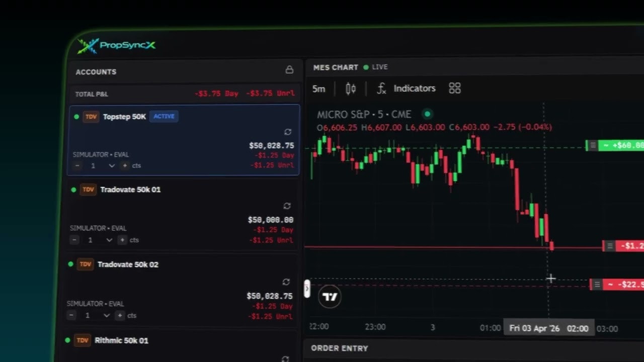644x362 pixels.
Task: Click the MES CHART panel title
Action: pyautogui.click(x=336, y=67)
